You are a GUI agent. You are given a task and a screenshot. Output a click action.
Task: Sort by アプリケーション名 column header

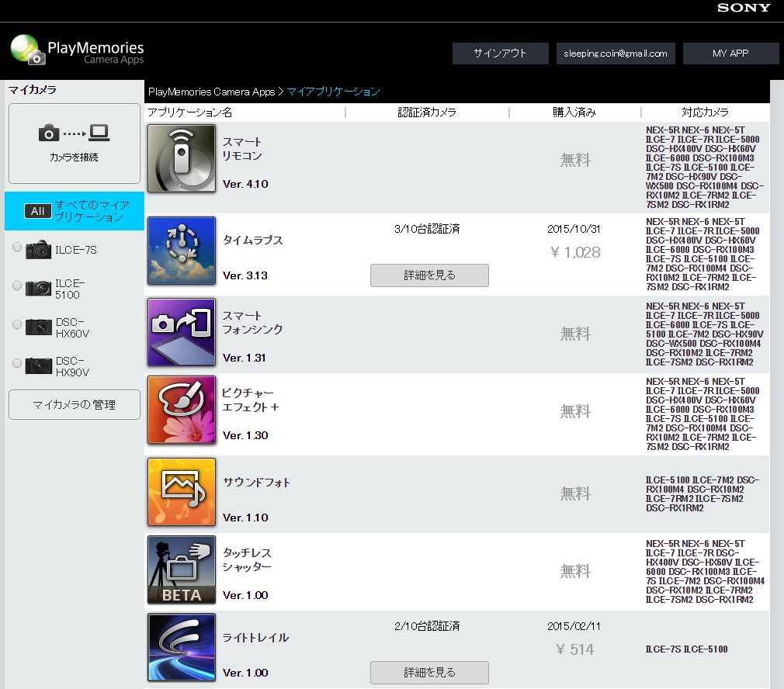tap(190, 113)
